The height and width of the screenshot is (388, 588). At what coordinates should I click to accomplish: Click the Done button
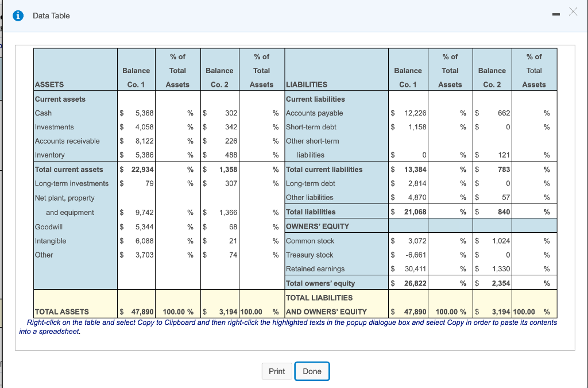coord(312,371)
